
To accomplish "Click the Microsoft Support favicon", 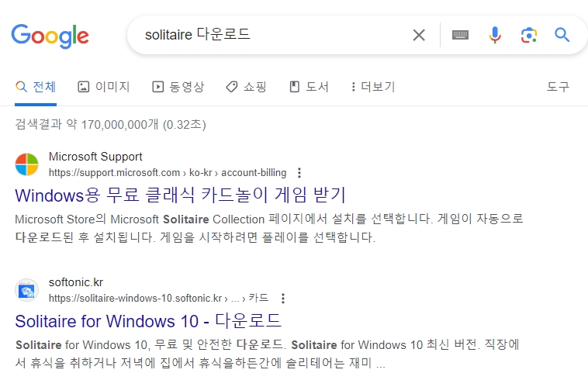I will (x=26, y=164).
